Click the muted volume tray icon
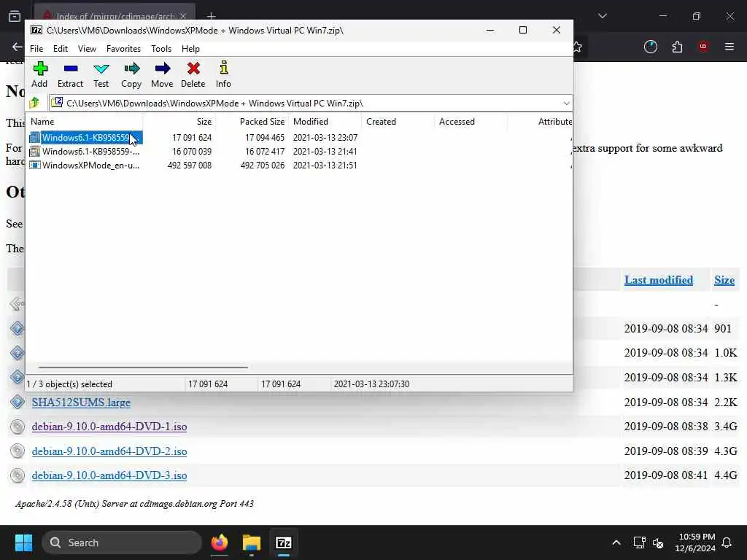The width and height of the screenshot is (747, 560). click(x=659, y=542)
